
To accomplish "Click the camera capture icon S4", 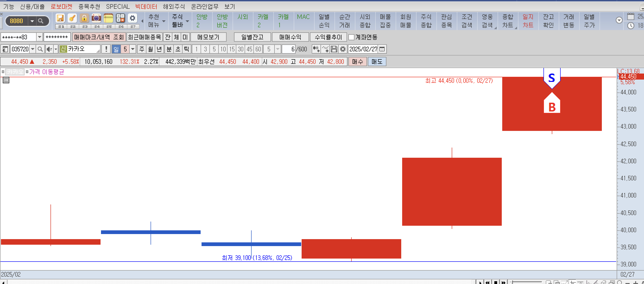I will [x=96, y=18].
